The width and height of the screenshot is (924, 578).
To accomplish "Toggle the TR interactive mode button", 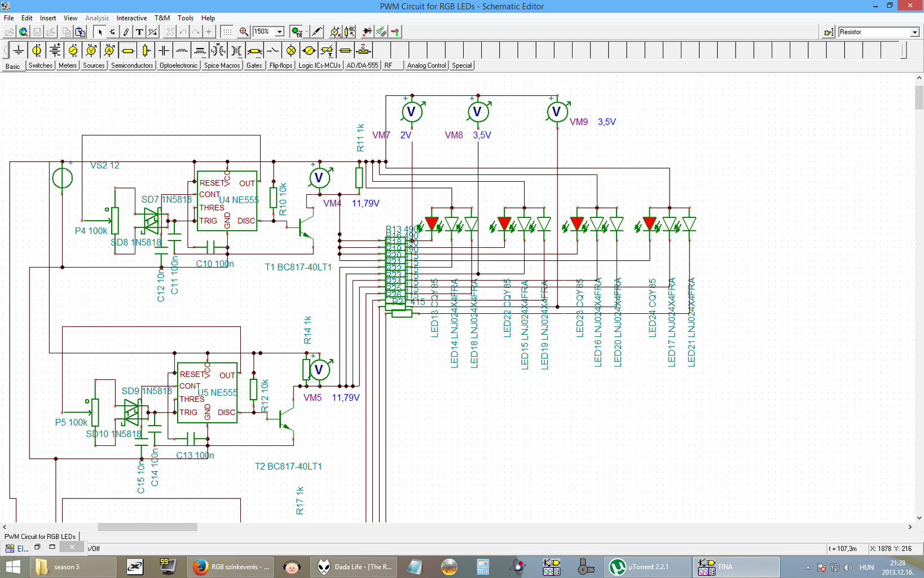I will pos(296,32).
